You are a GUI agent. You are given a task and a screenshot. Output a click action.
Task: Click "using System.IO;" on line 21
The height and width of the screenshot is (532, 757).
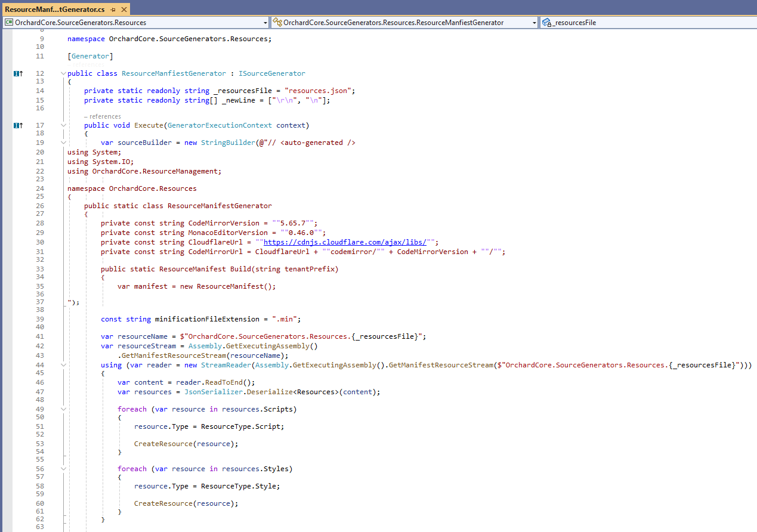pyautogui.click(x=101, y=162)
